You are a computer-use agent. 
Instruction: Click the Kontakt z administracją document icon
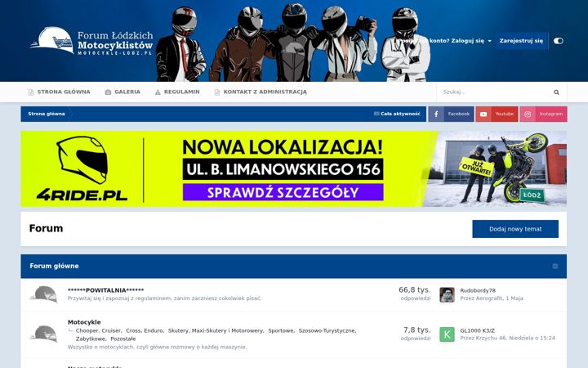coord(217,92)
